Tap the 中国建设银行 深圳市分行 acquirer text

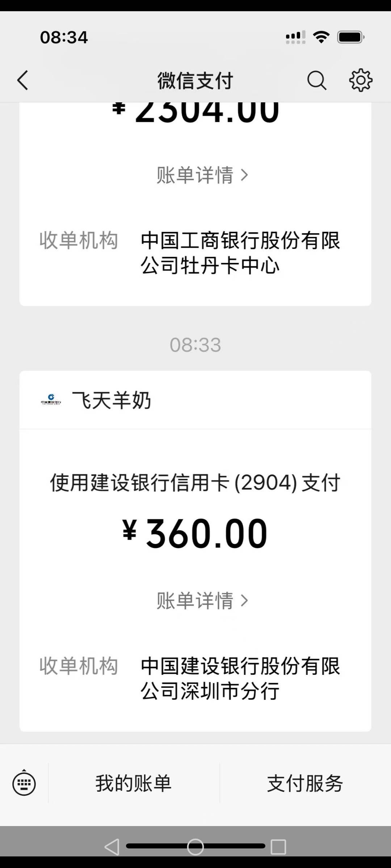[240, 678]
